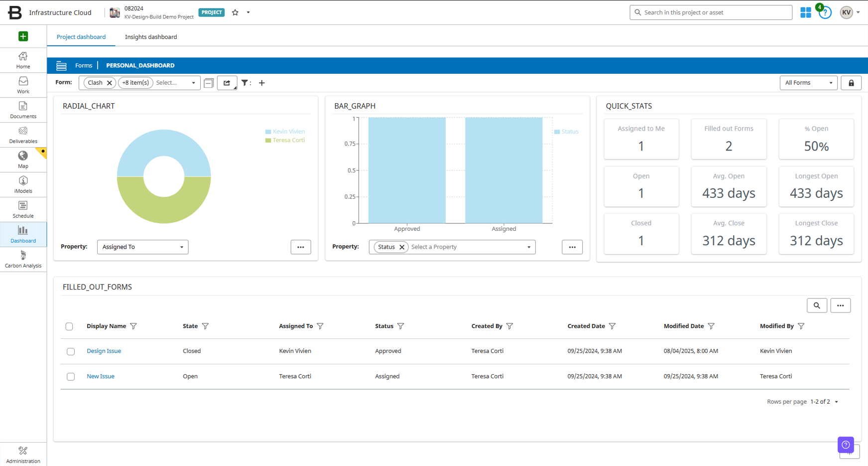Viewport: 868px width, 466px height.
Task: Check the New Issue row checkbox
Action: [x=71, y=377]
